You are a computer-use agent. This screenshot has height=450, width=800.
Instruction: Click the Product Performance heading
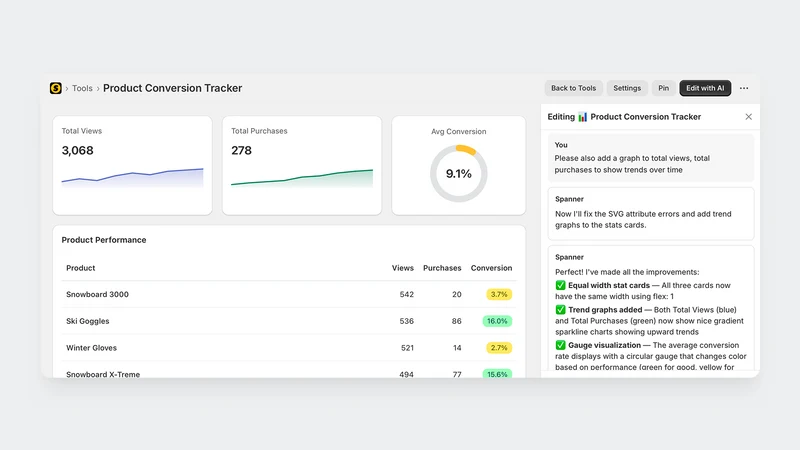pyautogui.click(x=104, y=240)
